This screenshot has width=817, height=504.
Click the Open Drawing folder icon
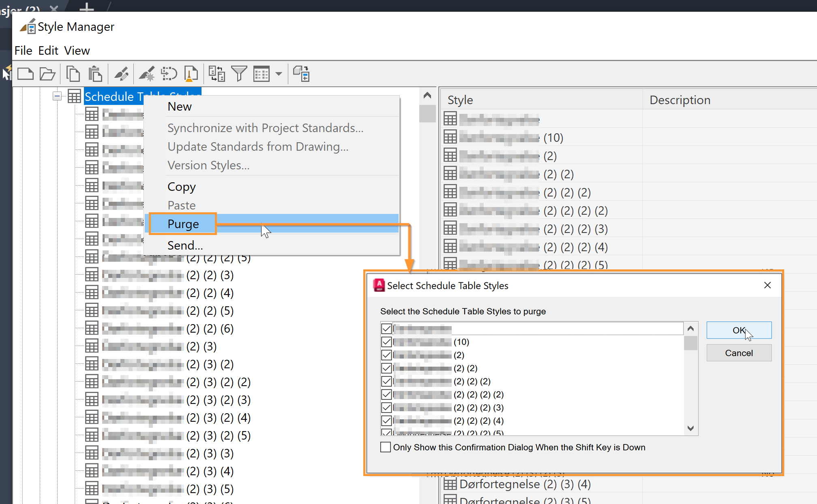tap(47, 74)
